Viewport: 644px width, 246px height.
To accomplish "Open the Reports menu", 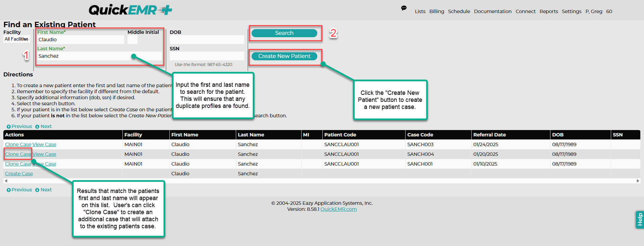I will (549, 11).
